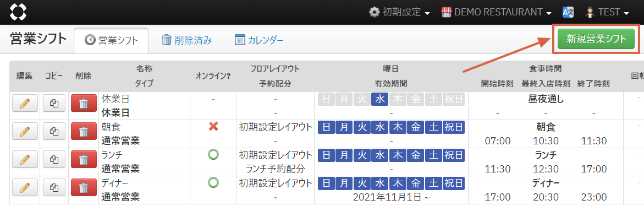The width and height of the screenshot is (644, 211).
Task: Open the 初期設定 dropdown menu
Action: (400, 12)
